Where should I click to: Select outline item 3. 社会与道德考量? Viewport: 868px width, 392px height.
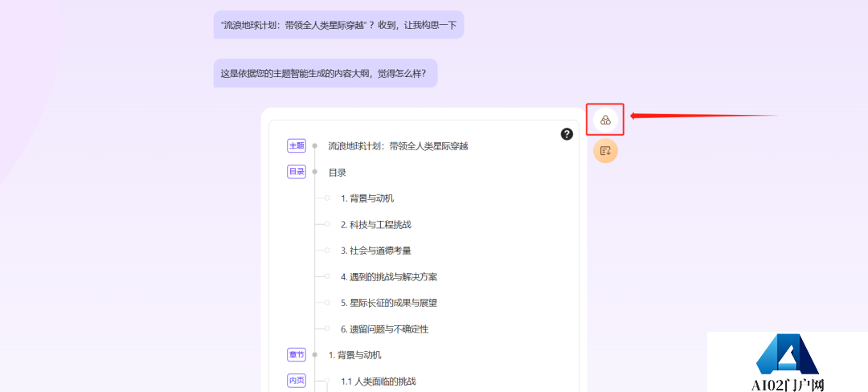point(376,251)
